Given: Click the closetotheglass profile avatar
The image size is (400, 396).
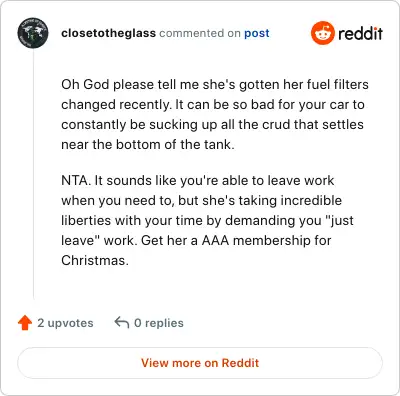Looking at the screenshot, I should pyautogui.click(x=33, y=33).
